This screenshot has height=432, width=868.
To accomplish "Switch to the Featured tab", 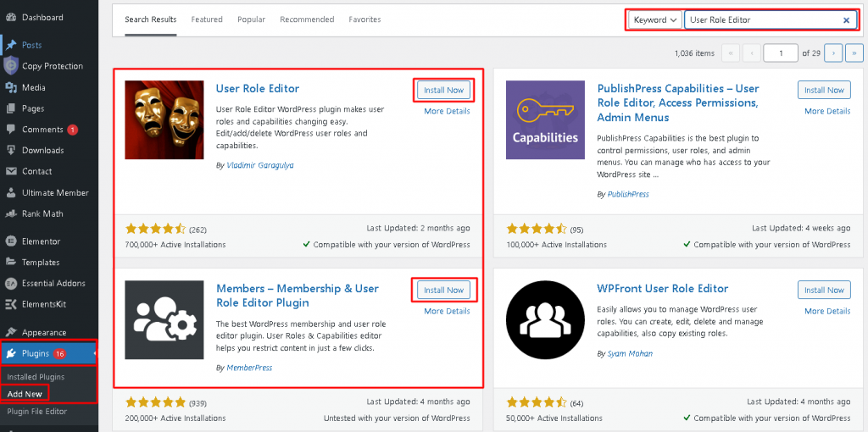I will pos(207,19).
